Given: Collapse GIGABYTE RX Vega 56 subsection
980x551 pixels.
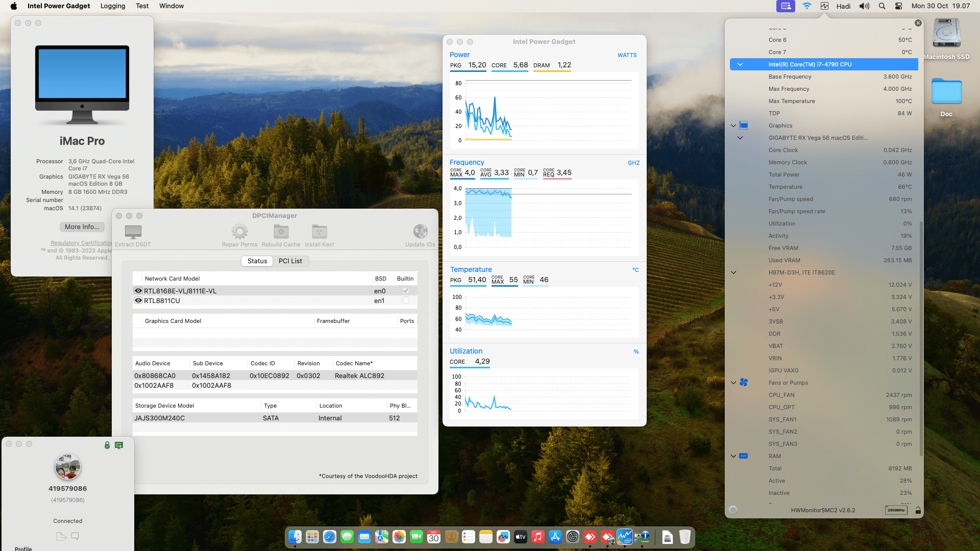Looking at the screenshot, I should point(740,138).
